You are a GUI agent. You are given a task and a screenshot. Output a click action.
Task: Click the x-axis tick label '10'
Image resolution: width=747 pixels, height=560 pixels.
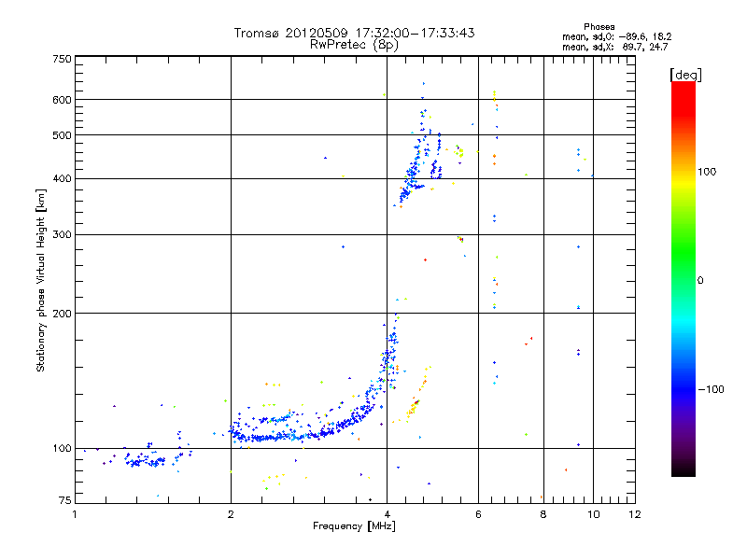coord(594,514)
